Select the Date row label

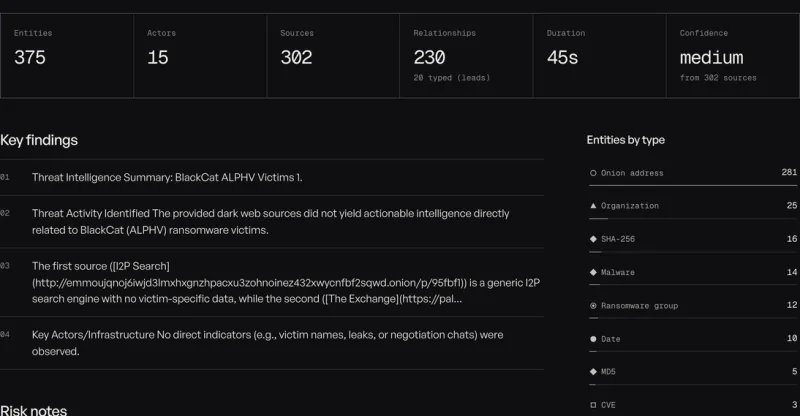pos(610,339)
